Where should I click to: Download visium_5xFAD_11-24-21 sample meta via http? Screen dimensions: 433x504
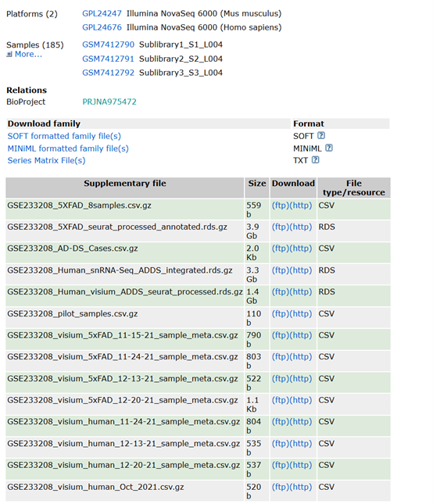(301, 357)
